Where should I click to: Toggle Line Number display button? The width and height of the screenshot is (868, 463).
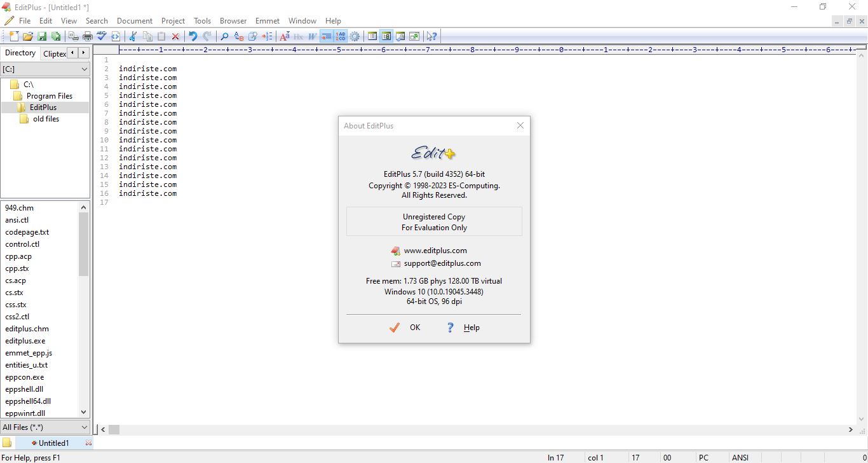click(x=341, y=36)
